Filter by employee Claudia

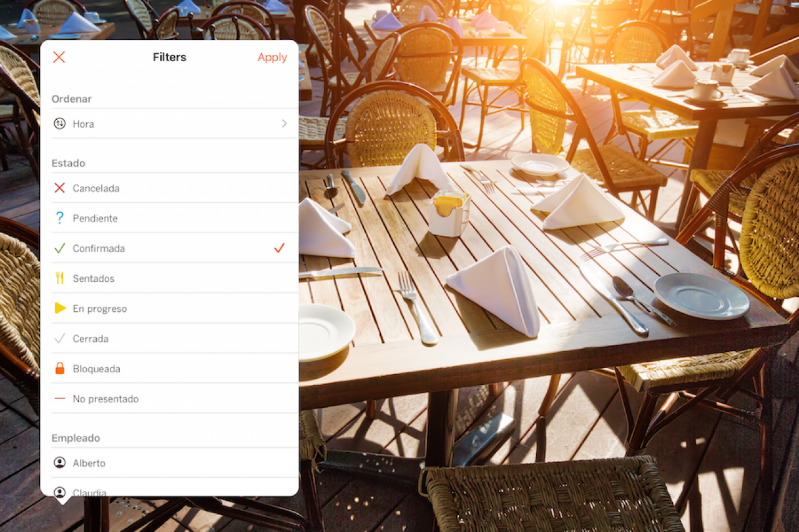pos(89,493)
